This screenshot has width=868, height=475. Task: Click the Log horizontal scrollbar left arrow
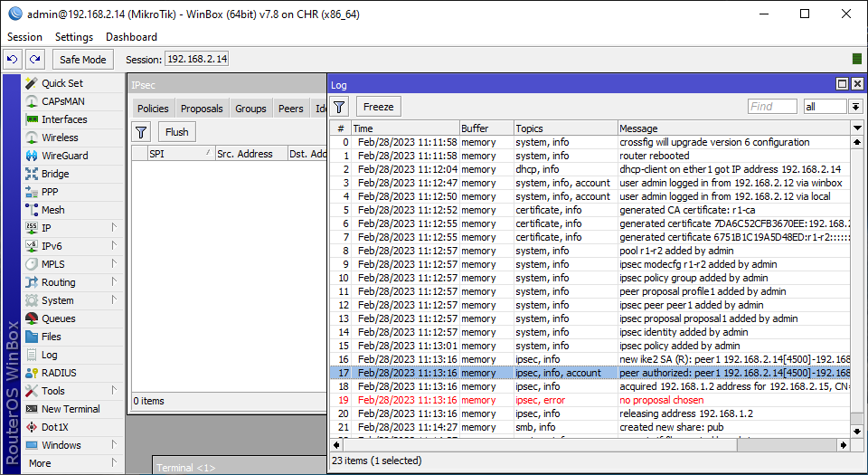click(x=336, y=444)
